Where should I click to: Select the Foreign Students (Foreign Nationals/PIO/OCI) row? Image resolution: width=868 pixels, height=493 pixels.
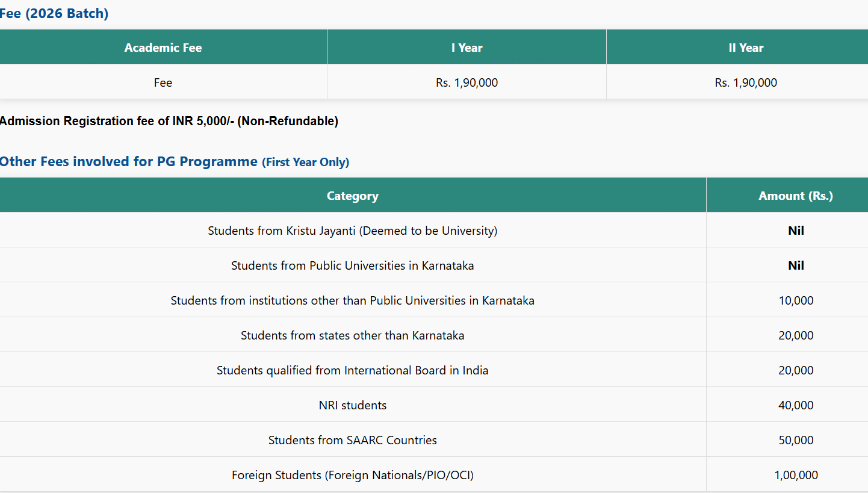tap(353, 475)
